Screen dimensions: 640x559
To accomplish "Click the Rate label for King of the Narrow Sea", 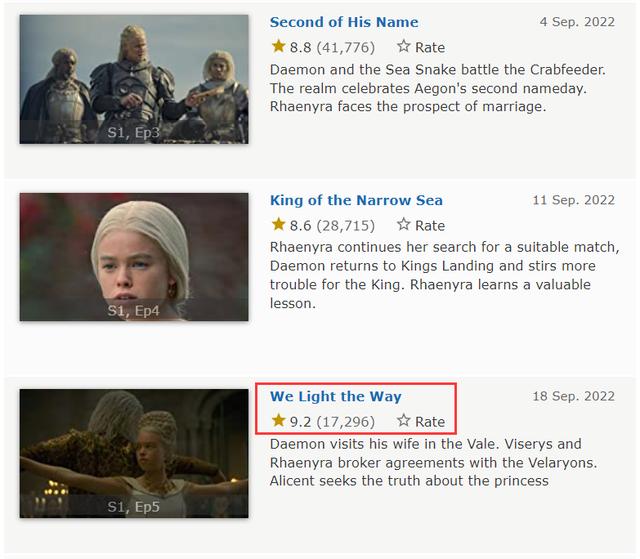I will point(430,226).
